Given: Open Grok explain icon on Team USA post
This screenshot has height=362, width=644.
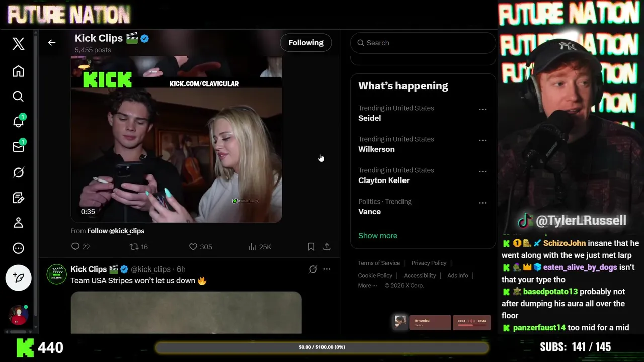Looking at the screenshot, I should pyautogui.click(x=313, y=269).
